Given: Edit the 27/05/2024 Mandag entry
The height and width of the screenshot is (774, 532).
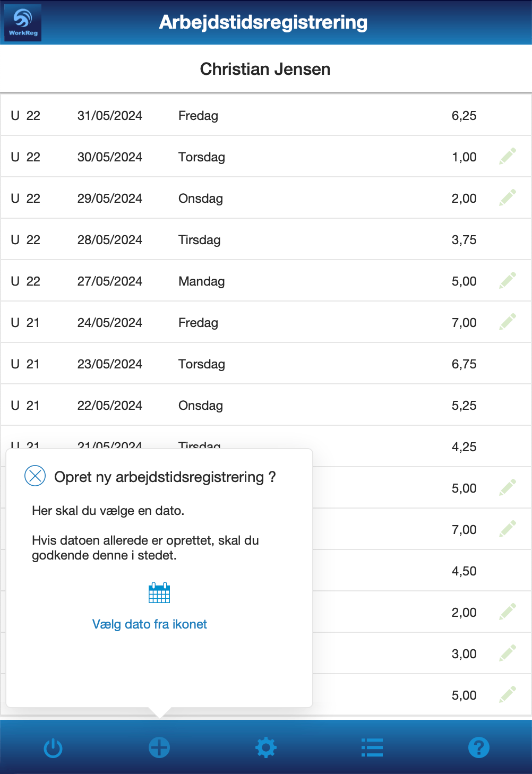Looking at the screenshot, I should (x=508, y=281).
